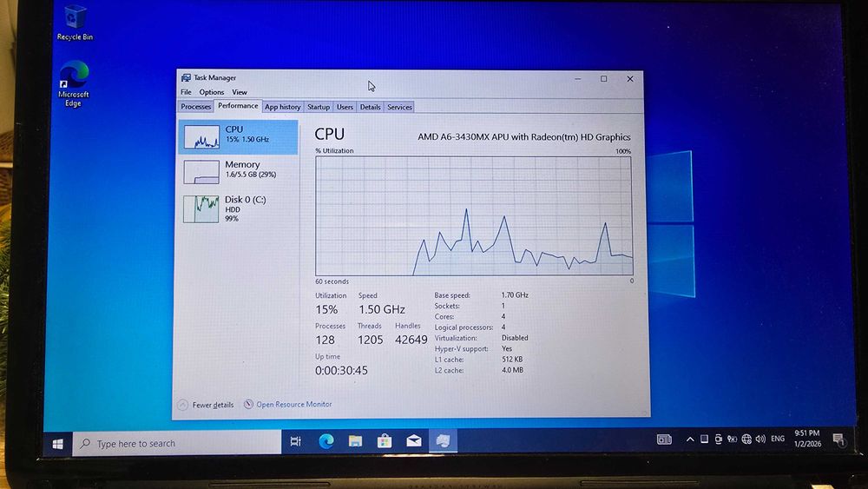This screenshot has width=868, height=489.
Task: Click the Threads count 1205
Action: [x=371, y=340]
